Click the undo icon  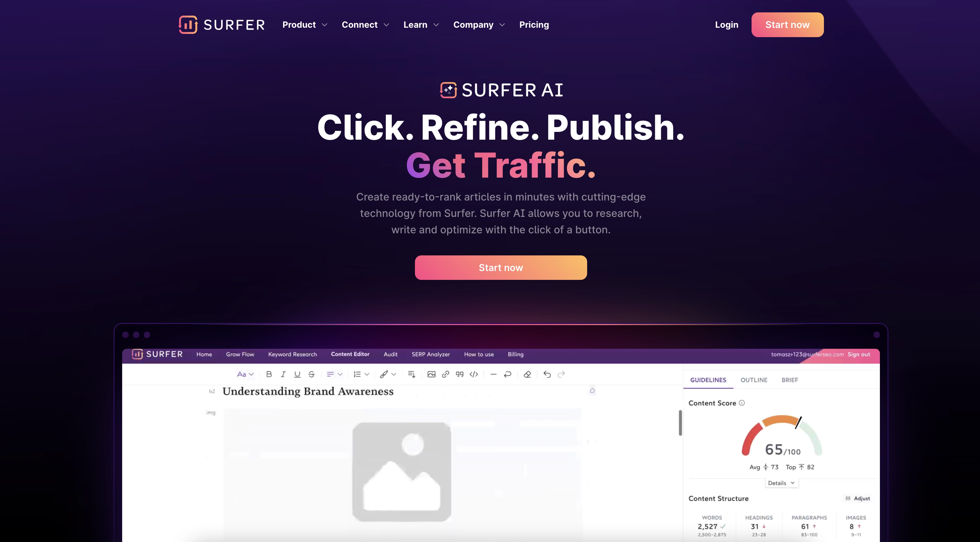[x=547, y=374]
